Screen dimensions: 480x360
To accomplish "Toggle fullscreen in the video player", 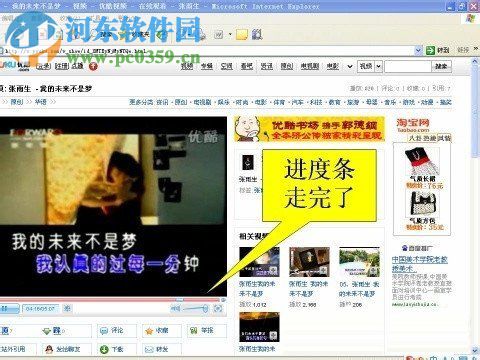I will tap(218, 309).
